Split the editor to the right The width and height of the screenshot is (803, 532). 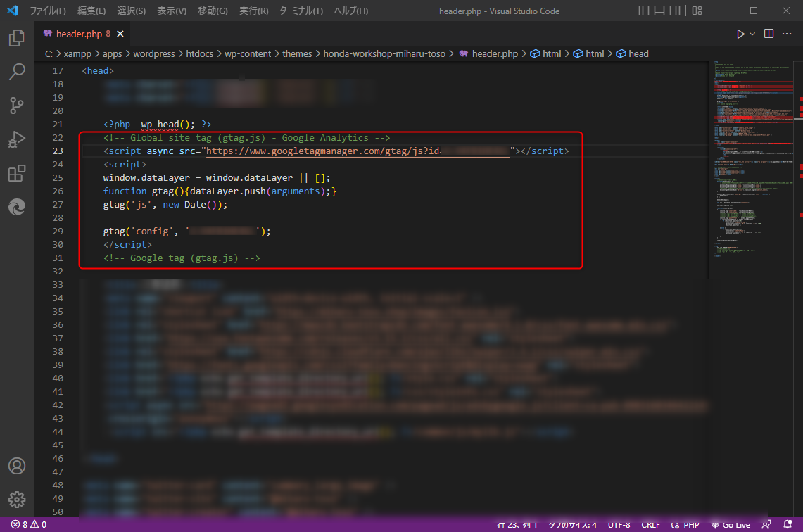(769, 34)
